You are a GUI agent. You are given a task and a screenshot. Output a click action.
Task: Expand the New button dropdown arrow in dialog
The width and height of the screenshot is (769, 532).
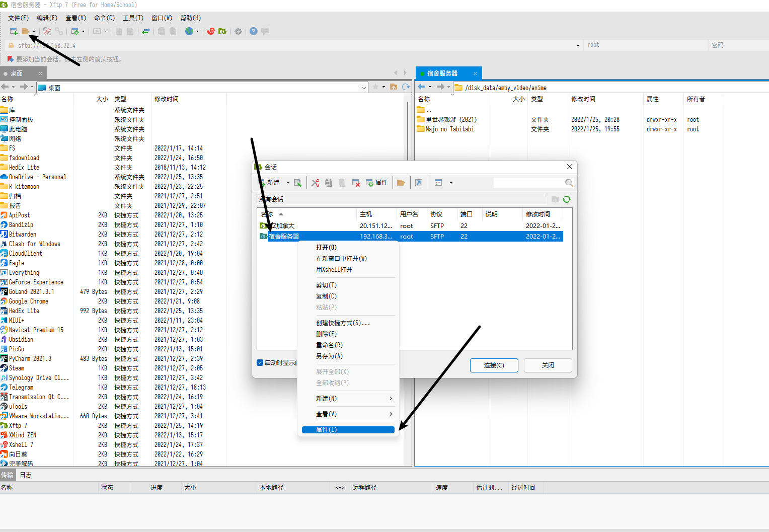coord(288,183)
